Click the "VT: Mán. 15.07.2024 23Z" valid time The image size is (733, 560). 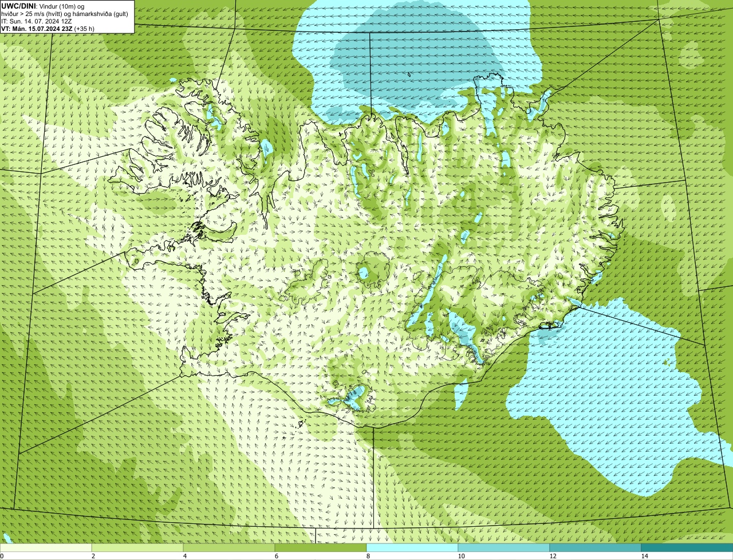pyautogui.click(x=37, y=29)
